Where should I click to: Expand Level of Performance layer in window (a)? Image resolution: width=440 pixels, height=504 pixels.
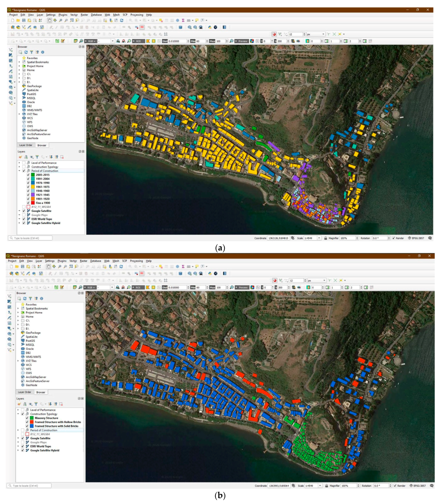tap(19, 163)
